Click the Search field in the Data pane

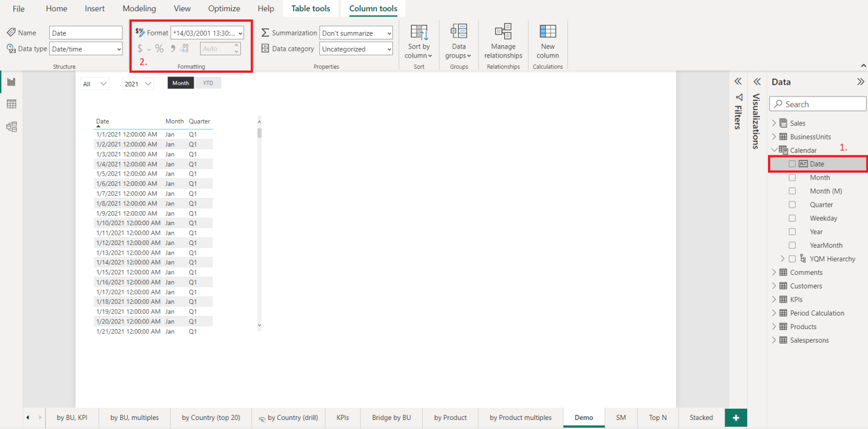817,103
